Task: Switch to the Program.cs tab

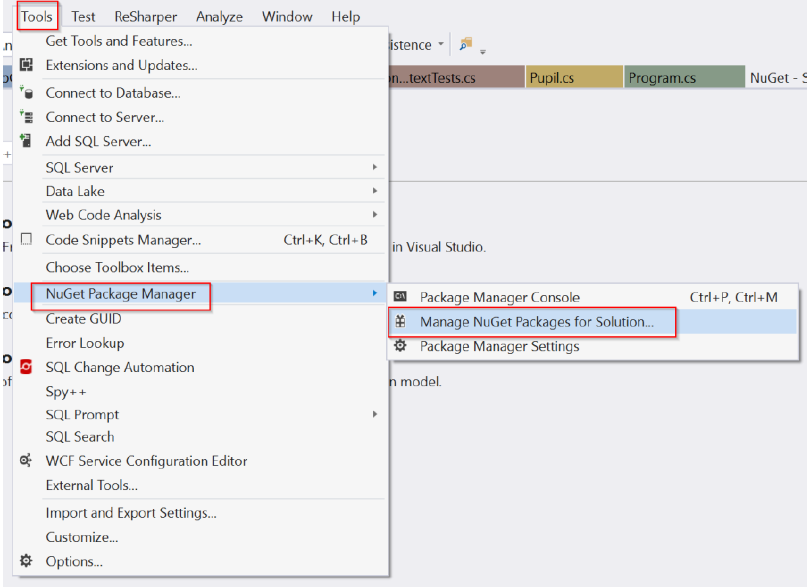Action: click(x=684, y=77)
